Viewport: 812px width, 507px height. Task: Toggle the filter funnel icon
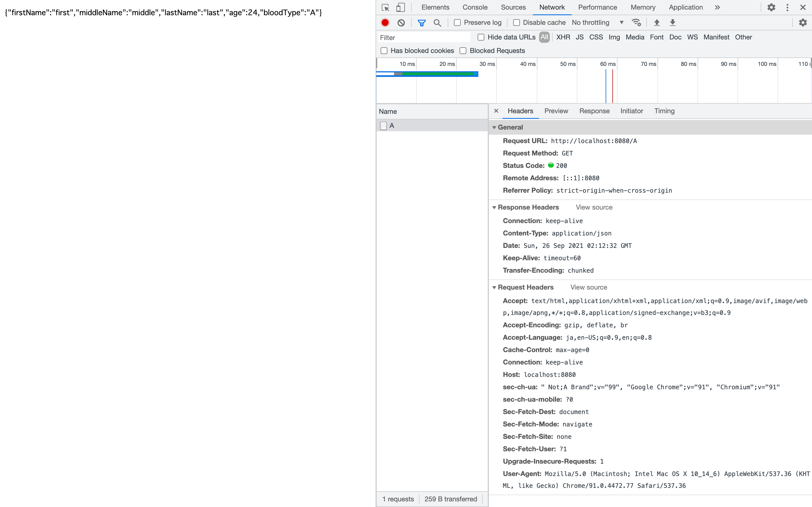(x=422, y=23)
